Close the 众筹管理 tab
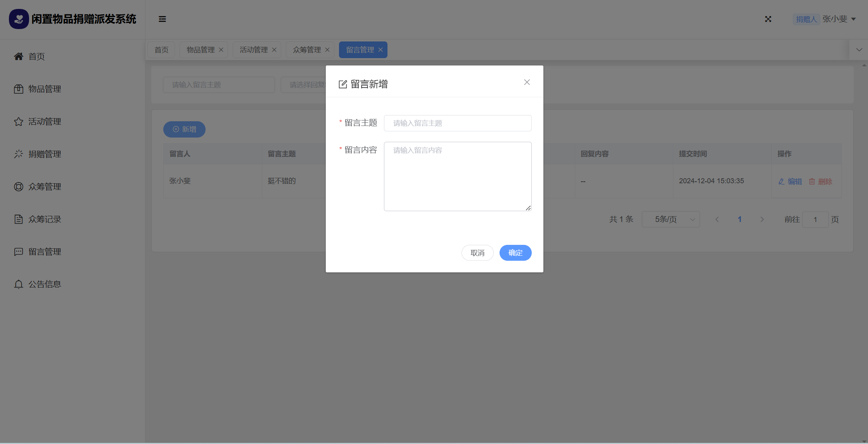This screenshot has width=868, height=444. [327, 50]
